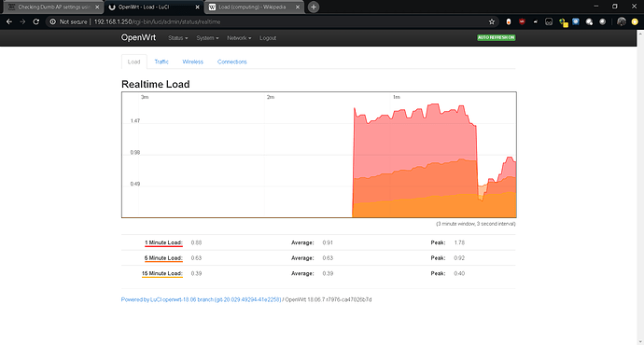Switch to the Wireless tab

(192, 62)
